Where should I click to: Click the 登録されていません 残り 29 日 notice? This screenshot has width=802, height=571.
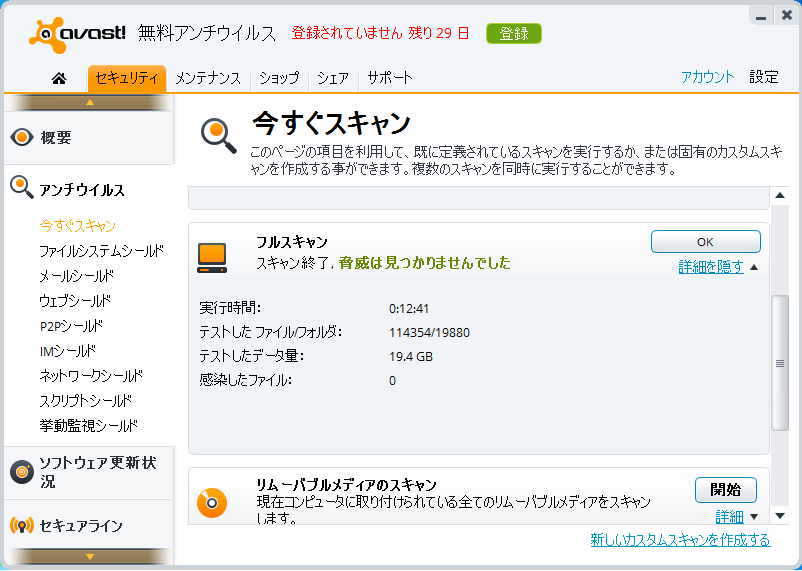coord(381,34)
